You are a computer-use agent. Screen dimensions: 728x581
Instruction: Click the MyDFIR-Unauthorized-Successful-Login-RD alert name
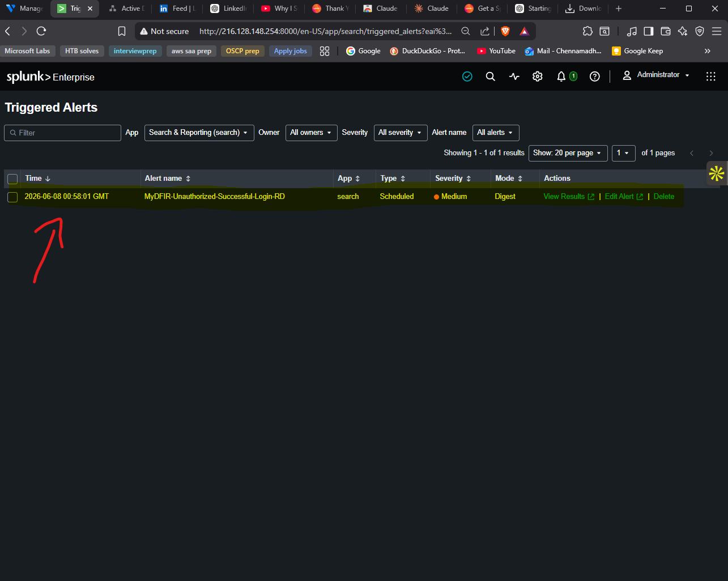coord(215,197)
